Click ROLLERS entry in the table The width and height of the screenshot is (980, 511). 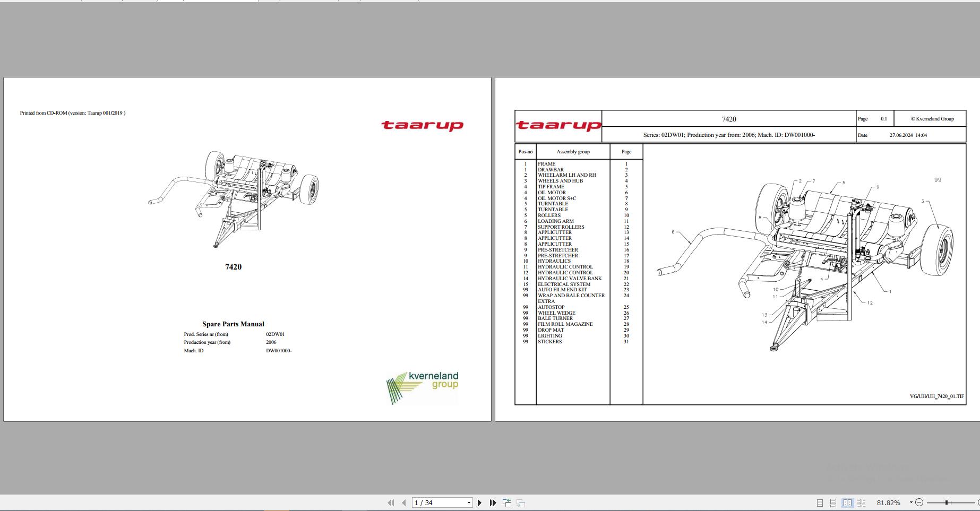pyautogui.click(x=549, y=215)
